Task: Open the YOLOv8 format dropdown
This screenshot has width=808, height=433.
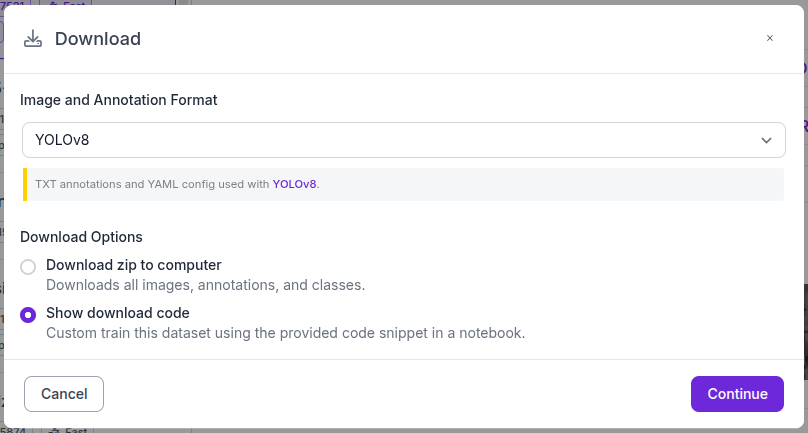Action: point(403,140)
